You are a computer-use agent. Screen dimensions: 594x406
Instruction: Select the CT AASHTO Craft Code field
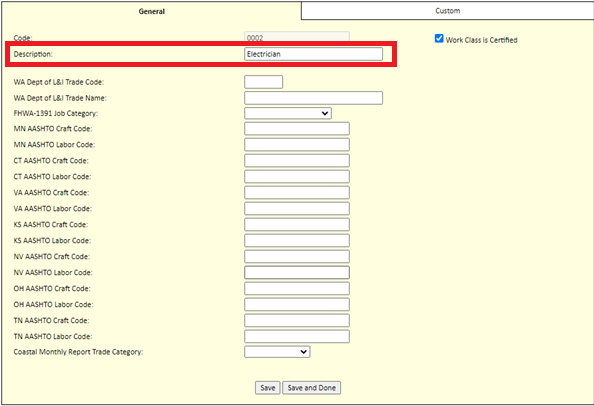[x=297, y=161]
